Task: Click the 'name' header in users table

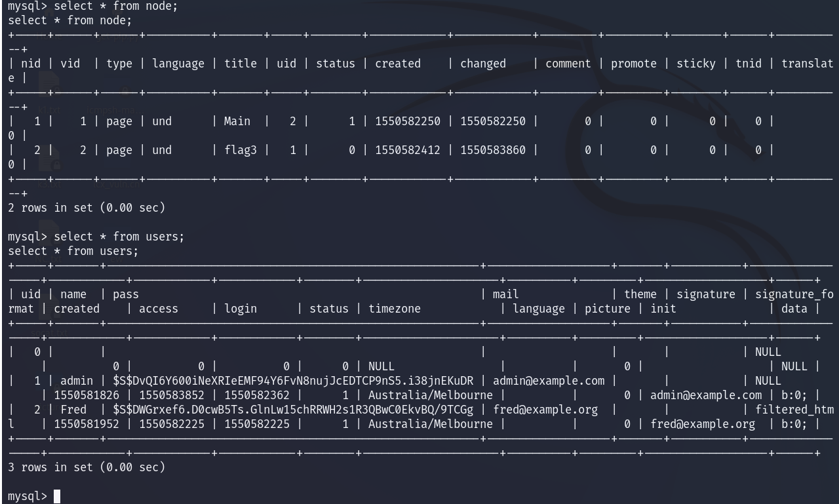Action: [x=73, y=294]
